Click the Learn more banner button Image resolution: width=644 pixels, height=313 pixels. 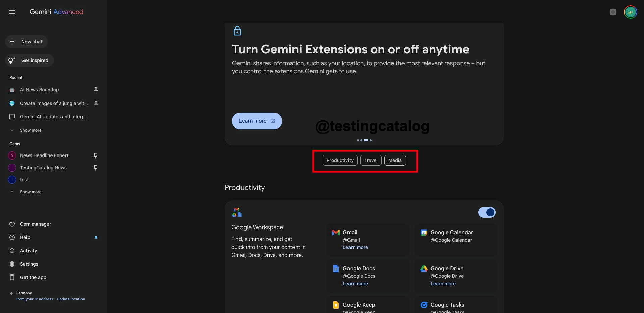click(x=257, y=121)
